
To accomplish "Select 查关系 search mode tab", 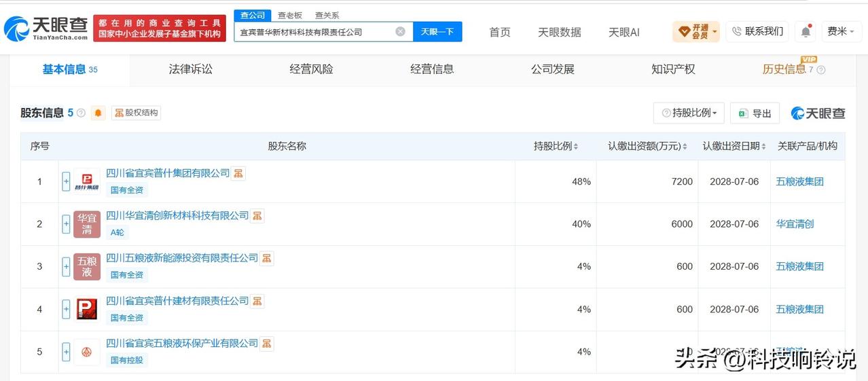I will [327, 15].
